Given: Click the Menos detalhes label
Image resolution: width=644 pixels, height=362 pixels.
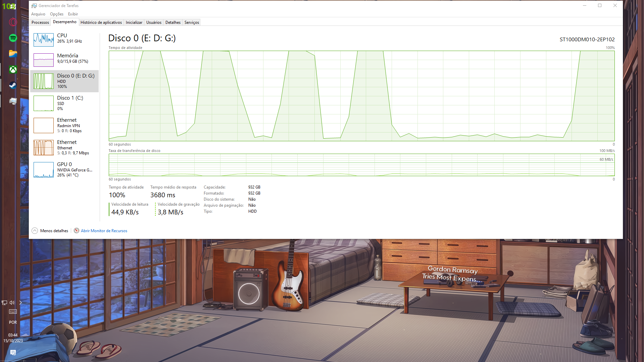Looking at the screenshot, I should [x=54, y=231].
